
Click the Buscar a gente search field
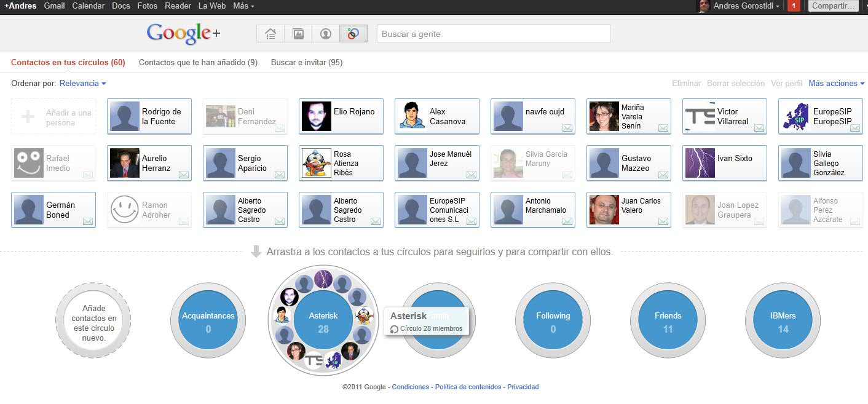point(493,34)
